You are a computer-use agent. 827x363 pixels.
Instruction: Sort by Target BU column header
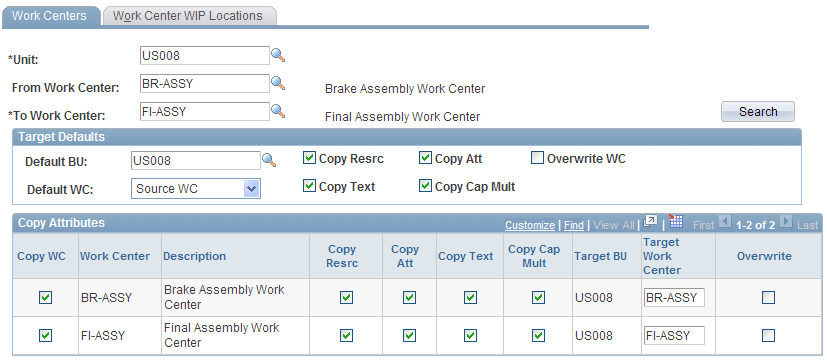tap(600, 256)
